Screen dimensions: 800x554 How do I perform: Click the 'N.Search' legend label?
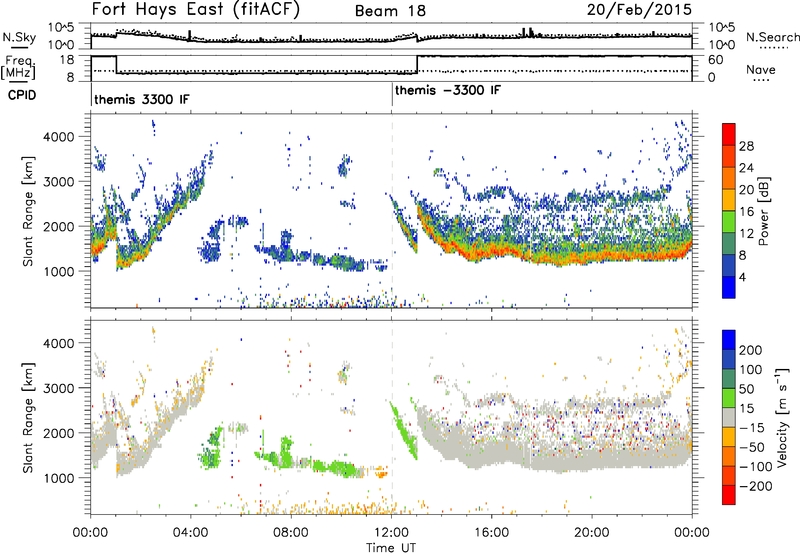773,37
